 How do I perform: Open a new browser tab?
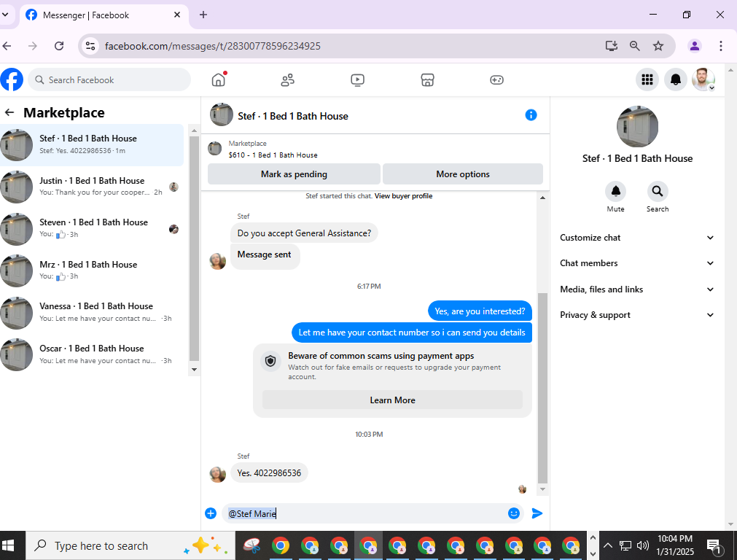[x=203, y=15]
